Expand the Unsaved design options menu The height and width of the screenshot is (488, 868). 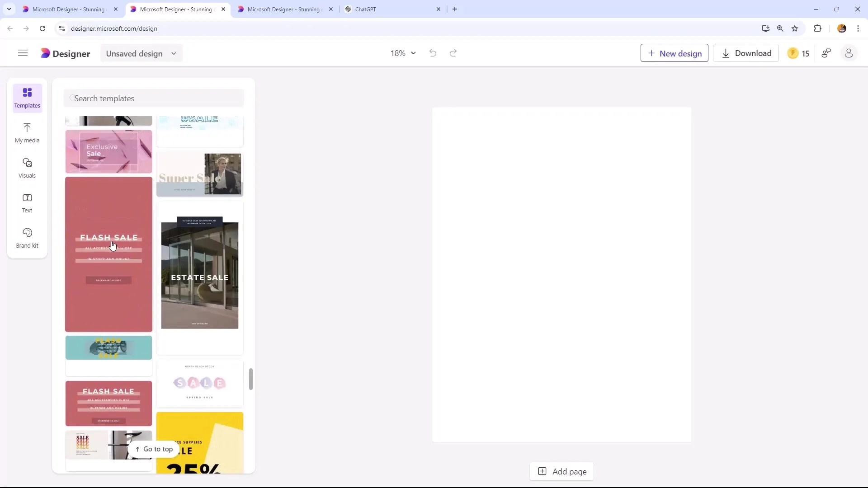174,53
